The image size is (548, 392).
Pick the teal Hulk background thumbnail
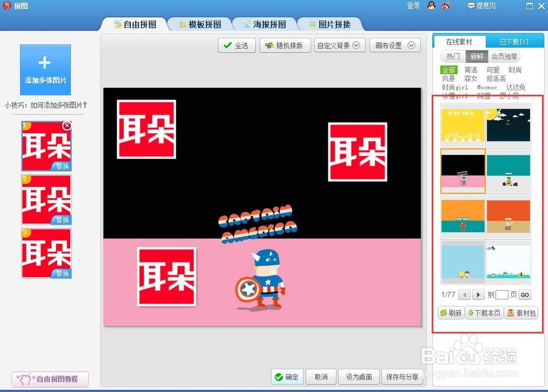tap(509, 171)
